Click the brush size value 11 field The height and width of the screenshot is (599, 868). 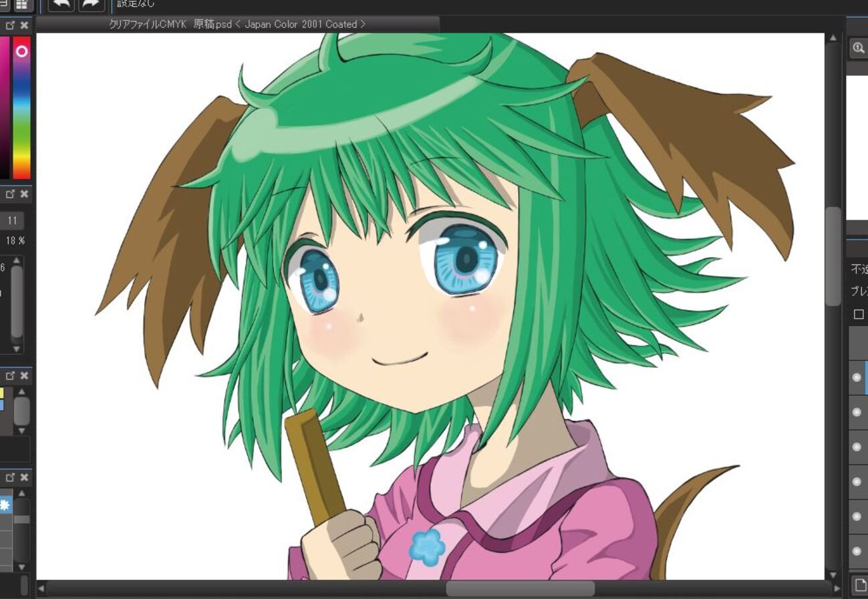(12, 220)
